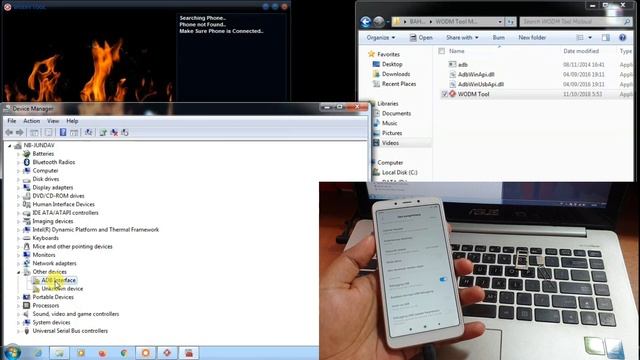
Task: Expand the Network adapters category
Action: (18, 264)
